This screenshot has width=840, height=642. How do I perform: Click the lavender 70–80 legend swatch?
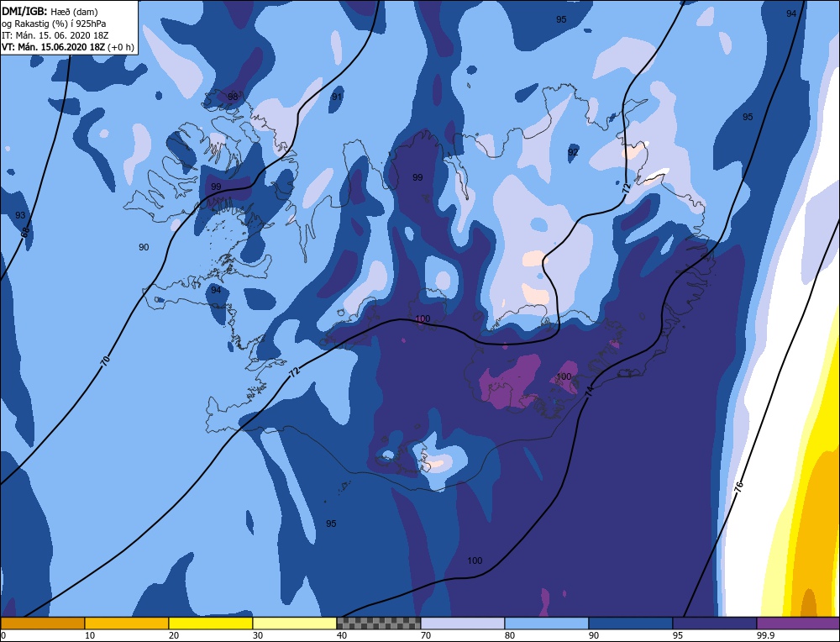[x=463, y=623]
